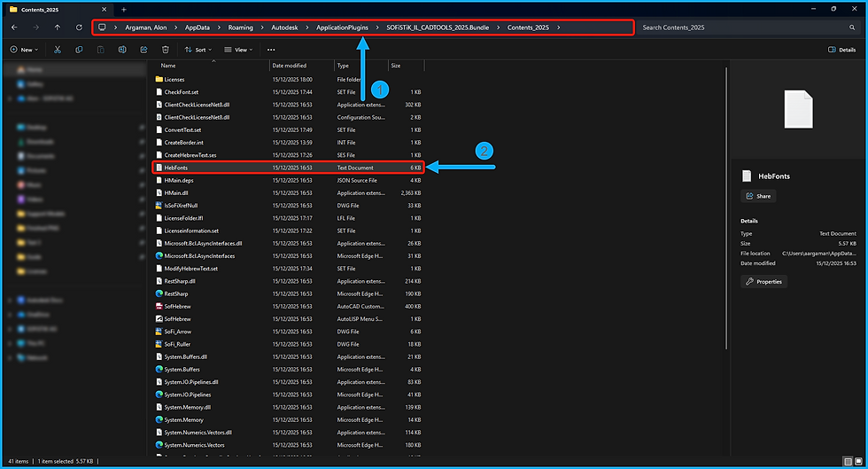Select the HebFonts text document
This screenshot has height=469, width=868.
click(289, 168)
